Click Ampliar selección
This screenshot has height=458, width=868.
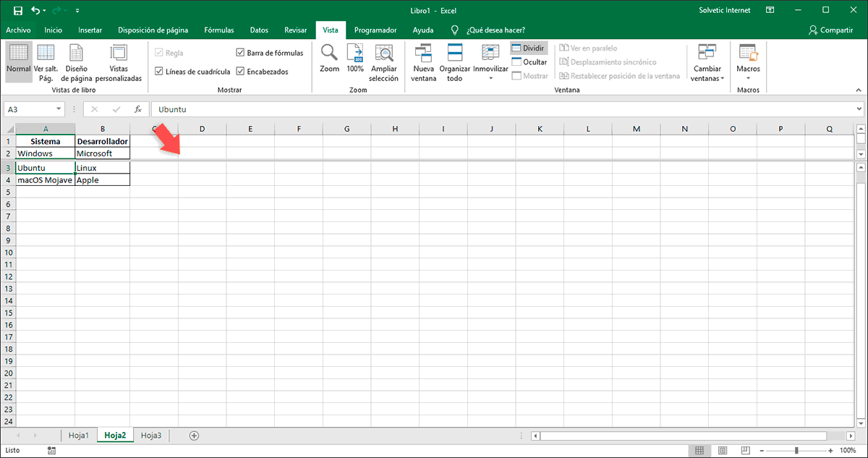click(x=384, y=62)
